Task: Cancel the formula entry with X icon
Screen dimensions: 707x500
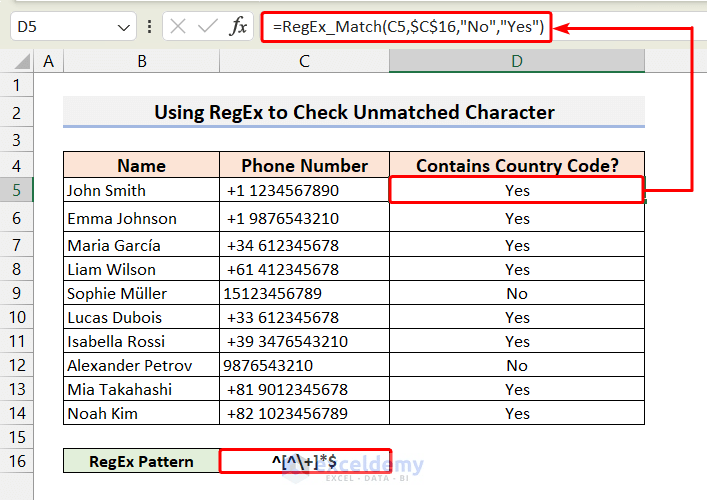Action: click(x=178, y=27)
